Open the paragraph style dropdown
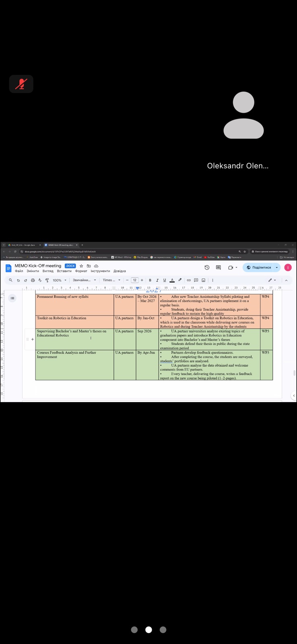The height and width of the screenshot is (644, 297). click(x=84, y=280)
